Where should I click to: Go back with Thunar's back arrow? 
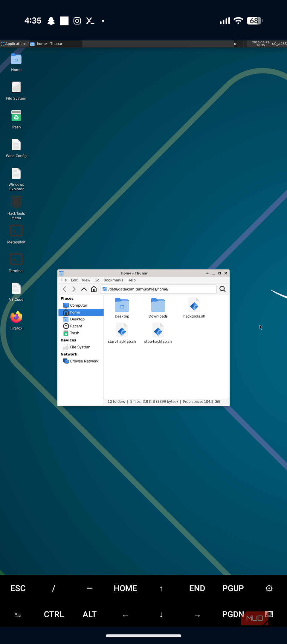click(x=64, y=289)
